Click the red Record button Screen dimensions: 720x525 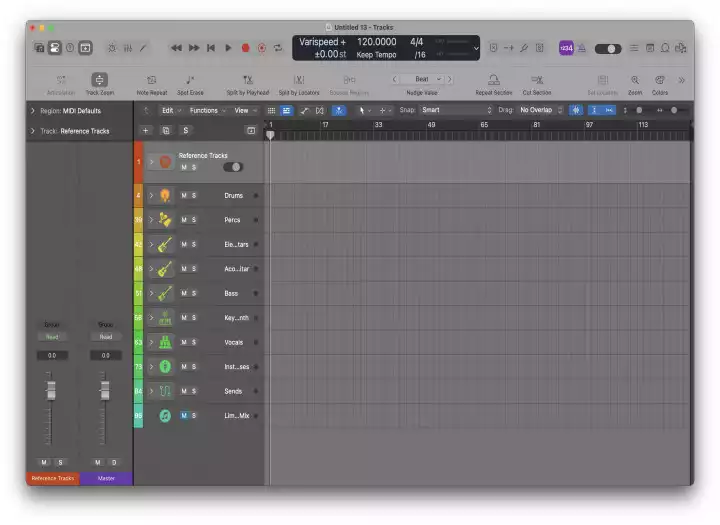pyautogui.click(x=245, y=48)
